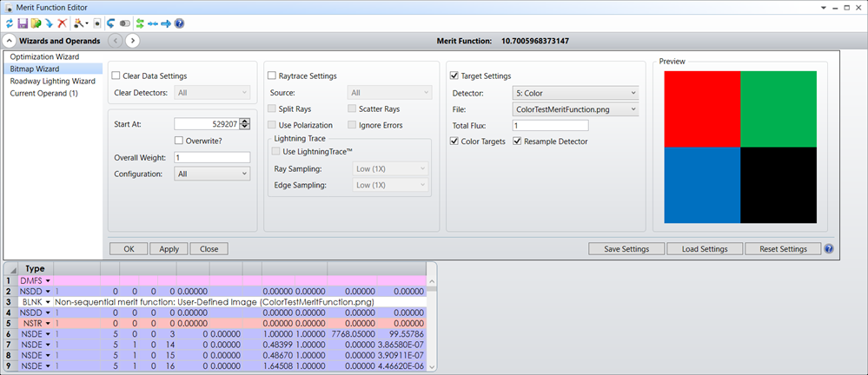The image size is (868, 375).
Task: Click the green swap arrows icon
Action: tap(139, 23)
